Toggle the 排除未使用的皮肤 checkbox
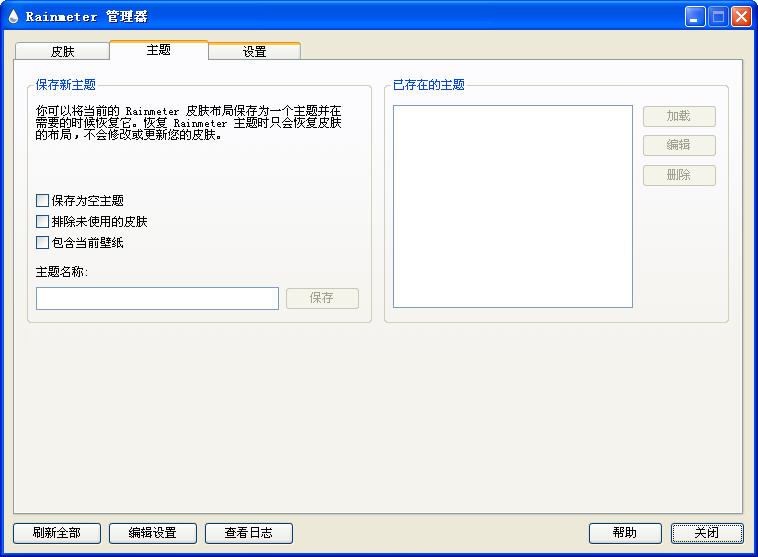This screenshot has height=557, width=758. (42, 222)
